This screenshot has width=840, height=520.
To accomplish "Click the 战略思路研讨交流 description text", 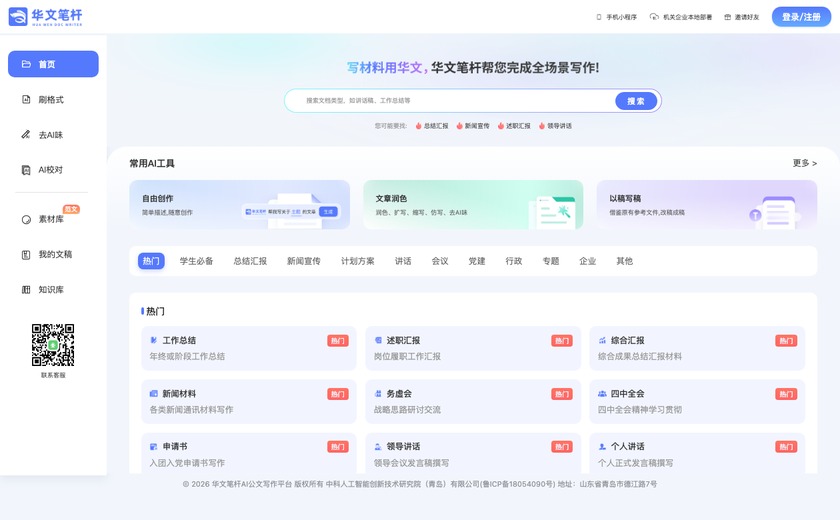I will pyautogui.click(x=407, y=410).
